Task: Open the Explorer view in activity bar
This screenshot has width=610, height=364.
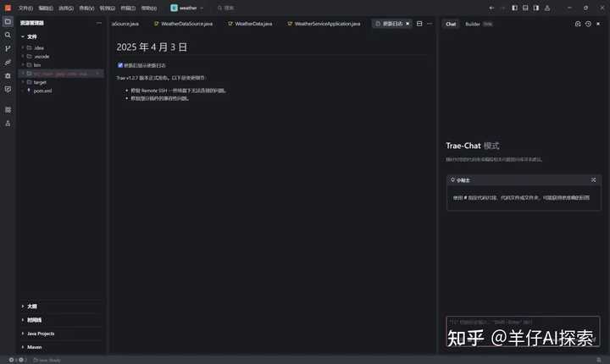Action: (8, 22)
